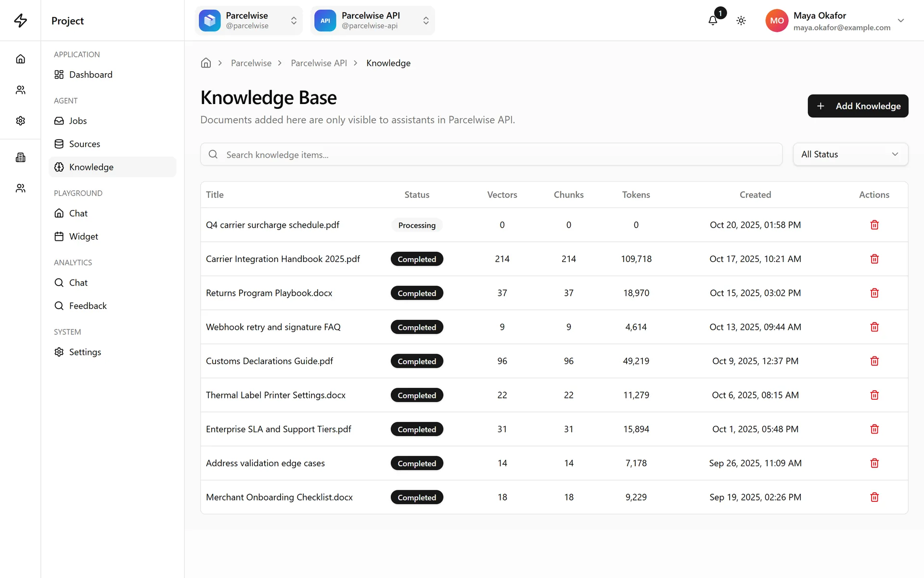Open the building icon in the left rail
This screenshot has width=924, height=578.
point(20,158)
